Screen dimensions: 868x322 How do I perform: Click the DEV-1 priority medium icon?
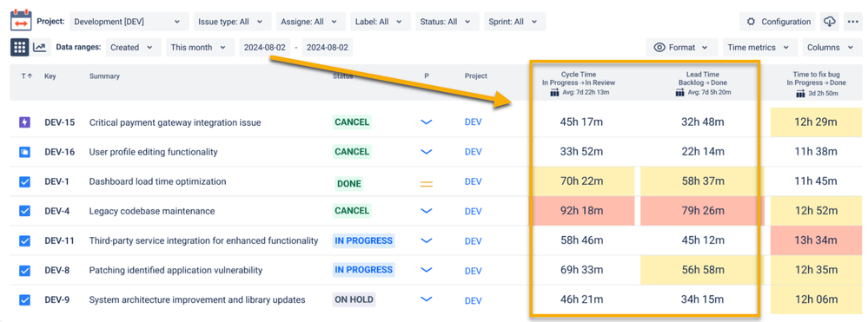point(427,185)
